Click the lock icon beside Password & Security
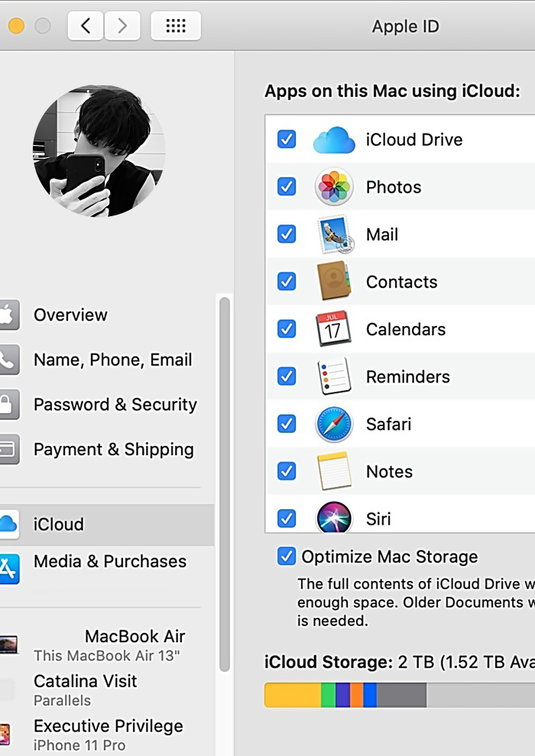Screen dimensions: 535x756 pos(8,405)
